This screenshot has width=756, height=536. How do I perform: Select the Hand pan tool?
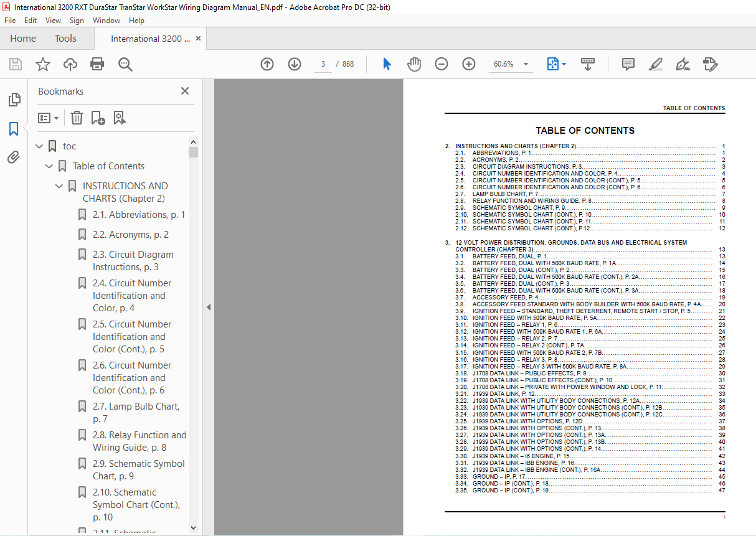pos(414,64)
